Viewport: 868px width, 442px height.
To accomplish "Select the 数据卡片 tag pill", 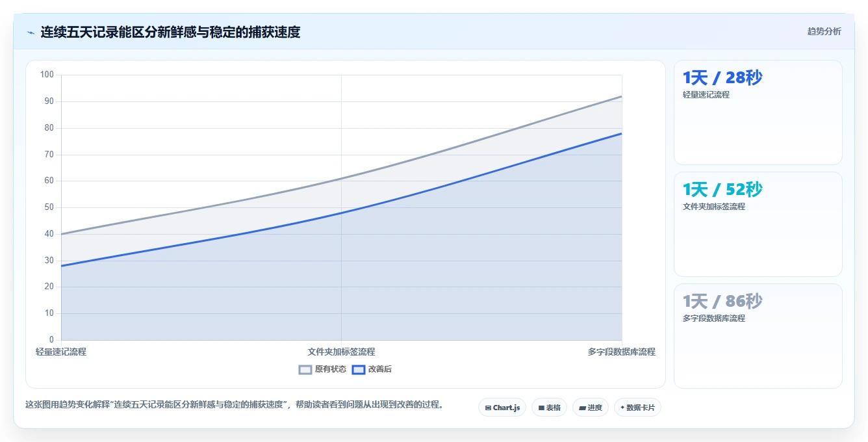I will 637,408.
